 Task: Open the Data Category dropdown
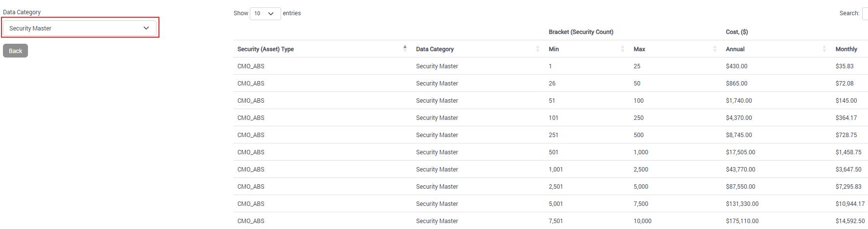[79, 28]
